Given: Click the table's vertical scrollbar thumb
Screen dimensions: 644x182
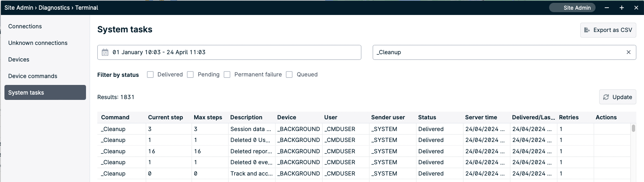Looking at the screenshot, I should pos(633,128).
